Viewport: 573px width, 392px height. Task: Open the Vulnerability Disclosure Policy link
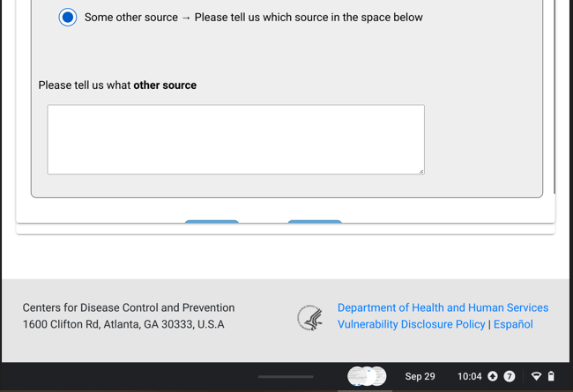coord(411,324)
